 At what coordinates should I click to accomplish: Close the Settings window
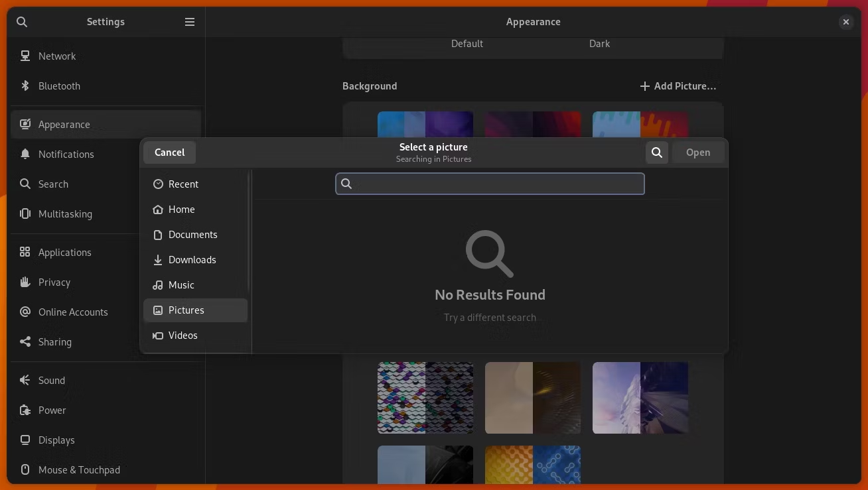[x=846, y=22]
